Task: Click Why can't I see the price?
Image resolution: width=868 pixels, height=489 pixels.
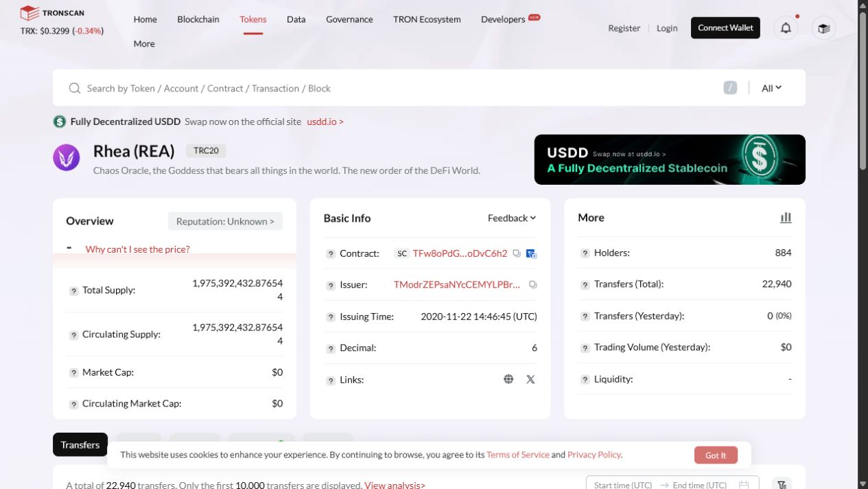Action: (137, 249)
